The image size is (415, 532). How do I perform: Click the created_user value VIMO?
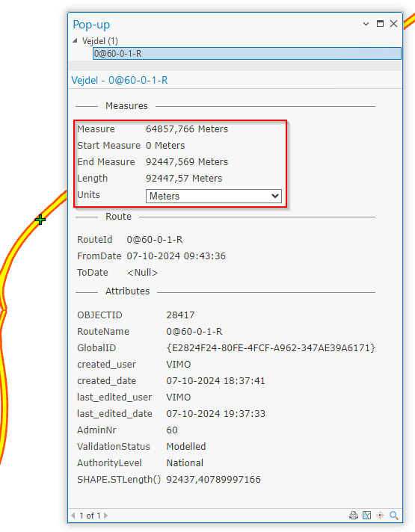tap(179, 365)
